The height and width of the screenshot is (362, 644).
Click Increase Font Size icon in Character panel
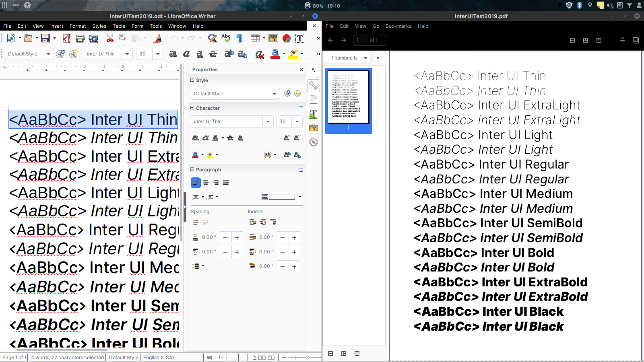point(287,138)
